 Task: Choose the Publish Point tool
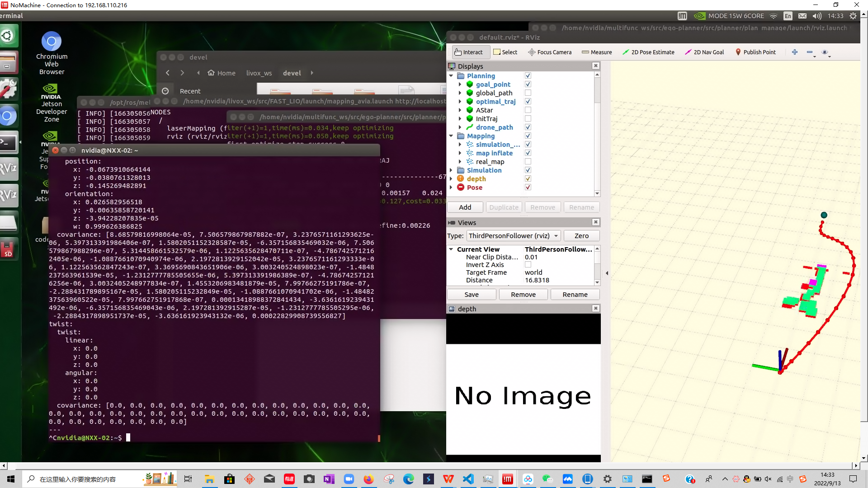point(755,52)
